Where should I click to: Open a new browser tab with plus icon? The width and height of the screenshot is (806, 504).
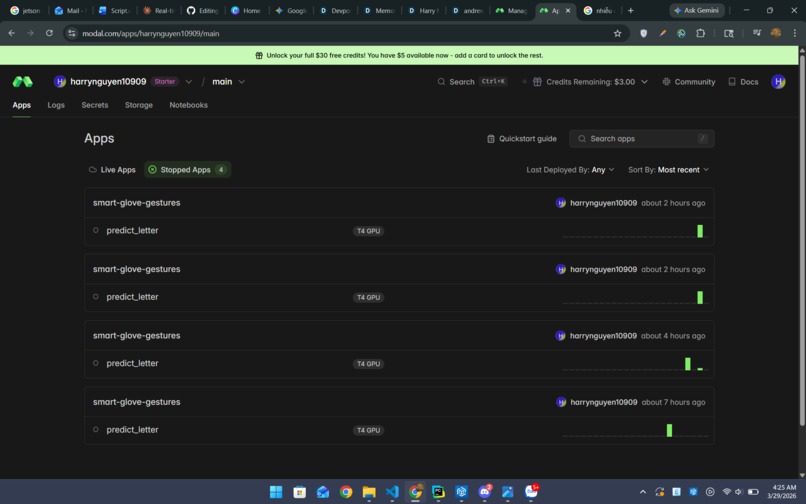pos(631,10)
